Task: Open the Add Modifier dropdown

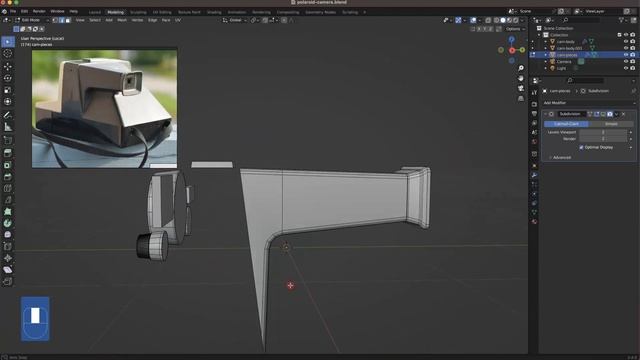Action: click(589, 103)
